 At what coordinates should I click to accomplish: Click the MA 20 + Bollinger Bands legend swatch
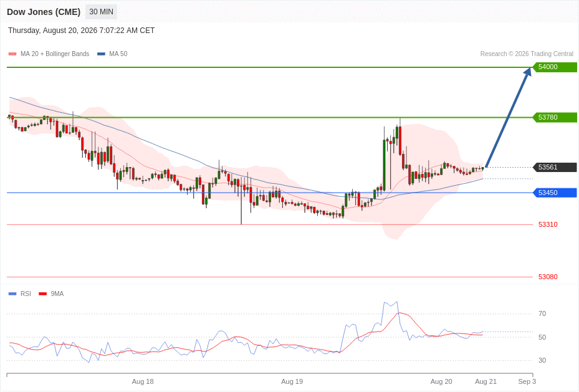(x=12, y=54)
